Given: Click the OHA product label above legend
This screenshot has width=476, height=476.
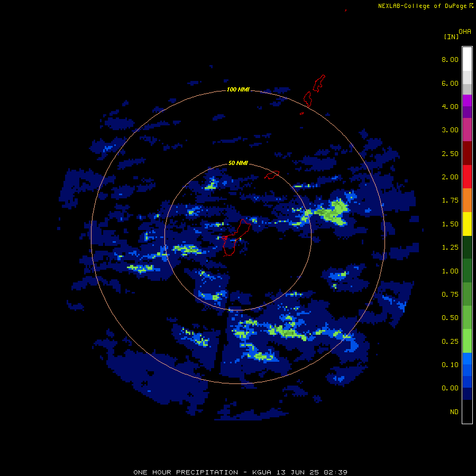Looking at the screenshot, I should pyautogui.click(x=465, y=32).
